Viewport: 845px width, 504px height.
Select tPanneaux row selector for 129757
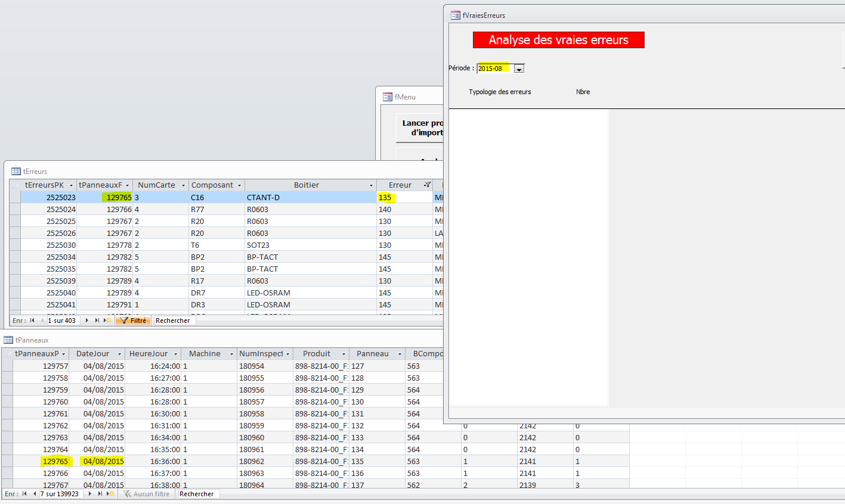7,366
